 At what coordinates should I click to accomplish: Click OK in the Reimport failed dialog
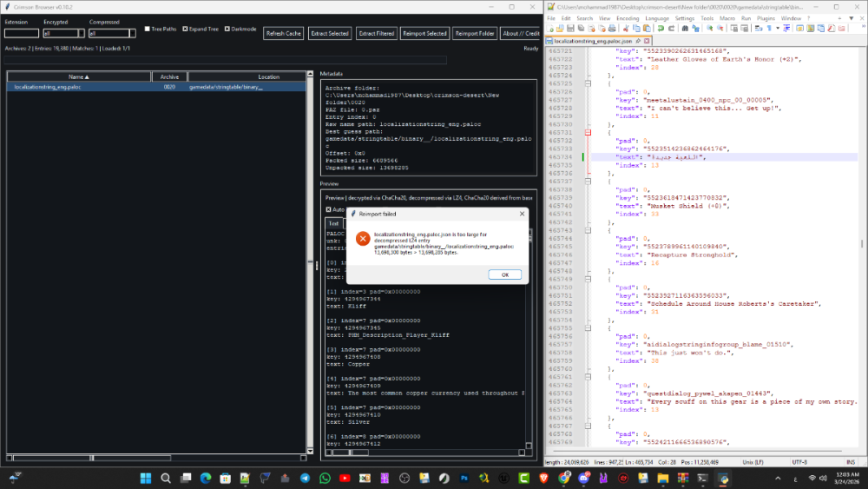point(504,274)
